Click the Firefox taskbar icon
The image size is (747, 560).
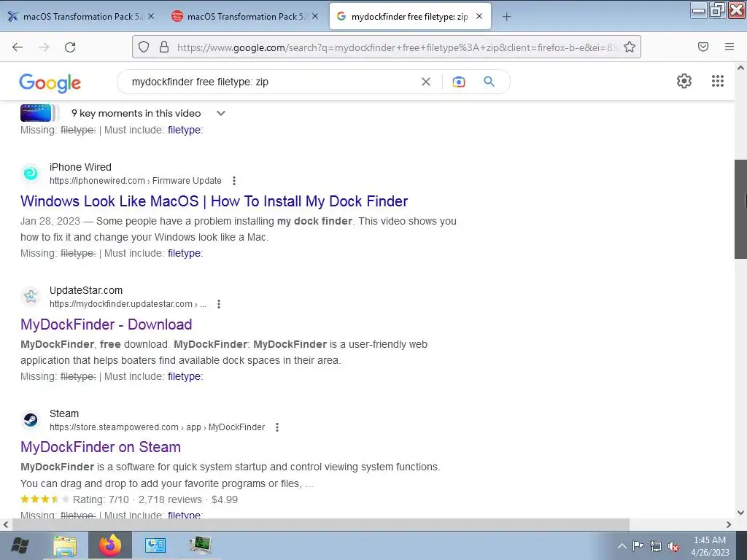(110, 545)
